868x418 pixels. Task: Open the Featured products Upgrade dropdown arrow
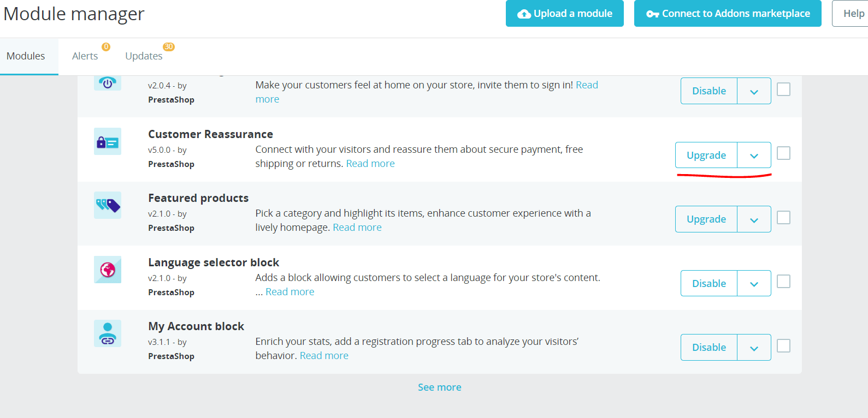point(754,219)
